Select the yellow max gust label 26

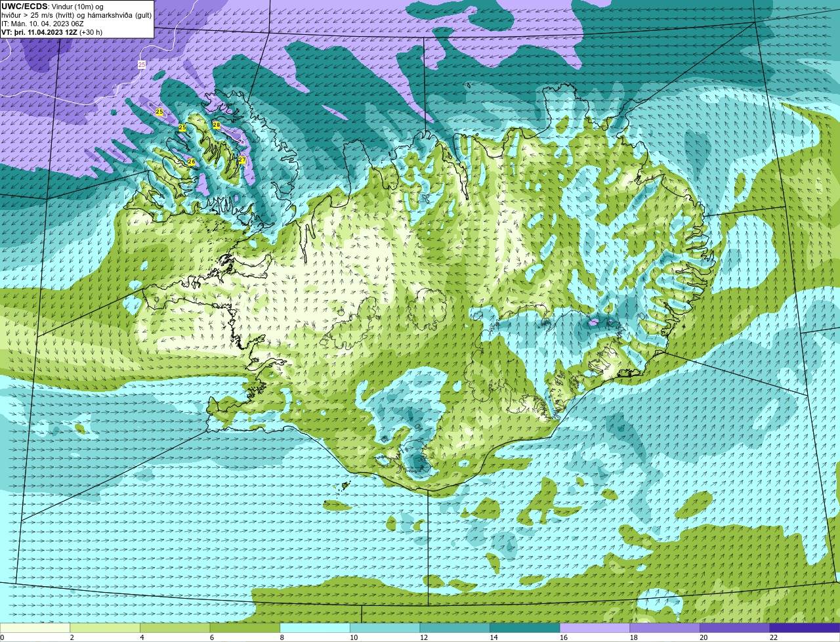pyautogui.click(x=192, y=161)
